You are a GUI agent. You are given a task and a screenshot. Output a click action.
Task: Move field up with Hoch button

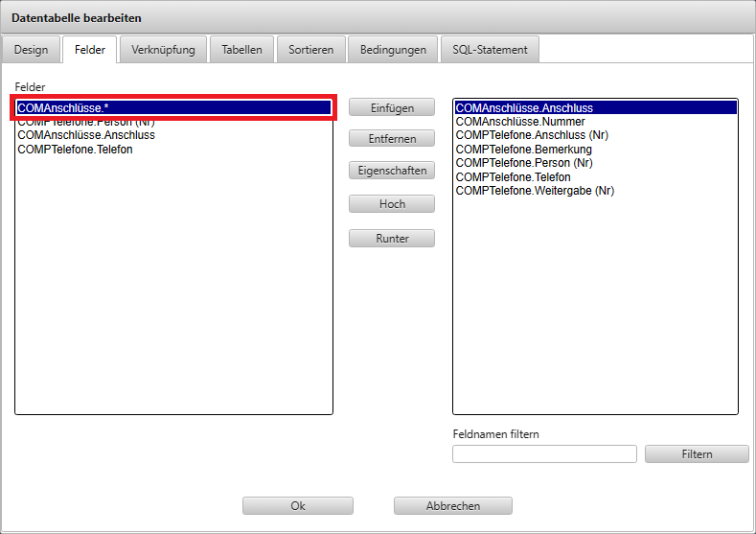tap(392, 204)
